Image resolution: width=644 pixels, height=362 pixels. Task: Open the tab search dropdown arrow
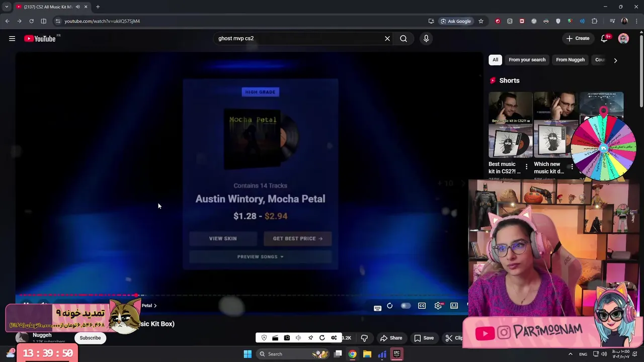click(x=7, y=7)
